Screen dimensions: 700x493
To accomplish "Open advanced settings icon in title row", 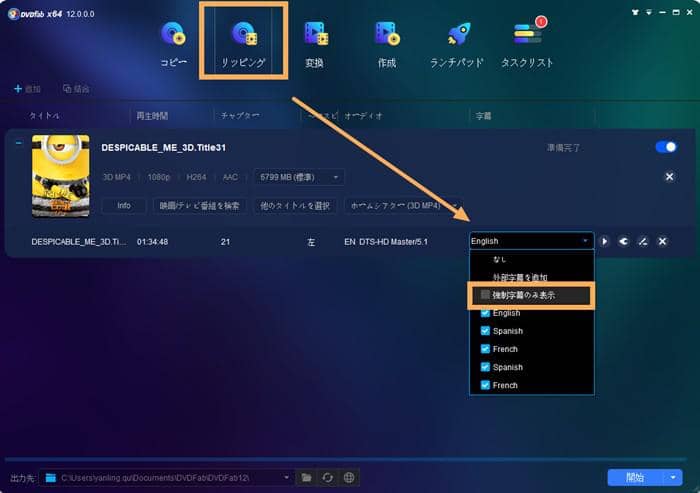I will [623, 242].
